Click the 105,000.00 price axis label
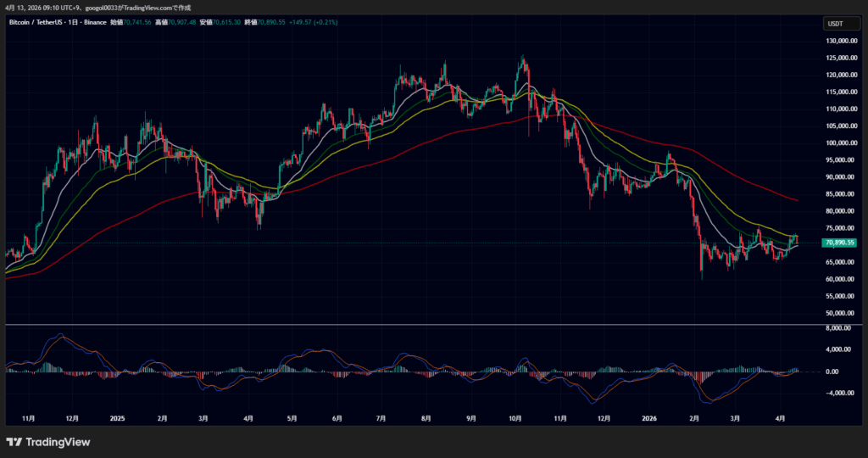This screenshot has width=868, height=458. coord(841,126)
